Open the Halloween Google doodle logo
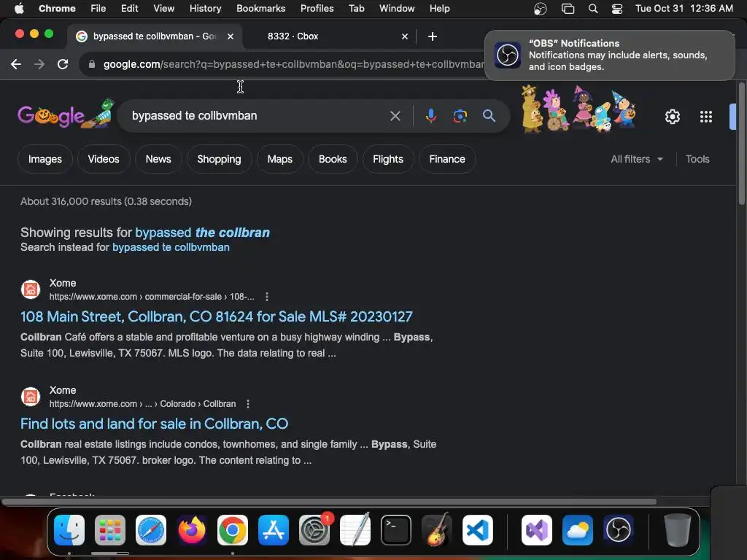Image resolution: width=747 pixels, height=560 pixels. point(66,114)
